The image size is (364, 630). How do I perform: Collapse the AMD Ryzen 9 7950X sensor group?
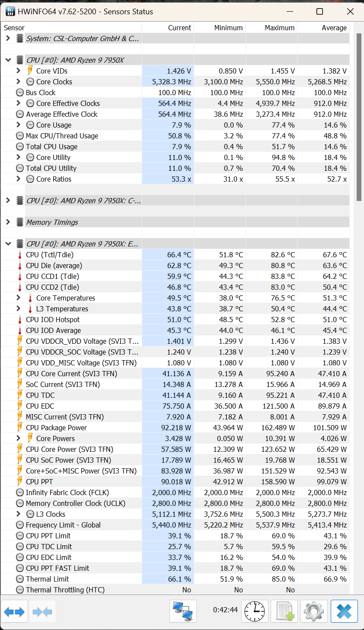tap(8, 60)
